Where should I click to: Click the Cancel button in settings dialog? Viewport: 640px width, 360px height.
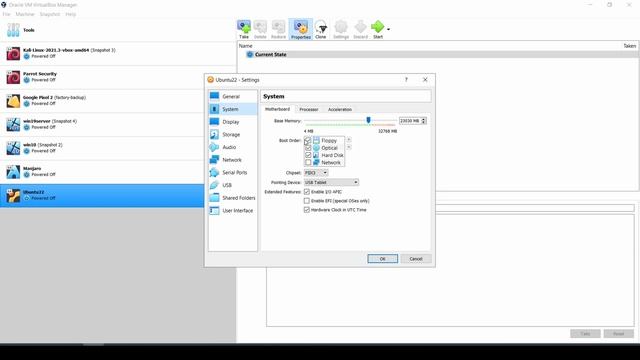coord(416,259)
